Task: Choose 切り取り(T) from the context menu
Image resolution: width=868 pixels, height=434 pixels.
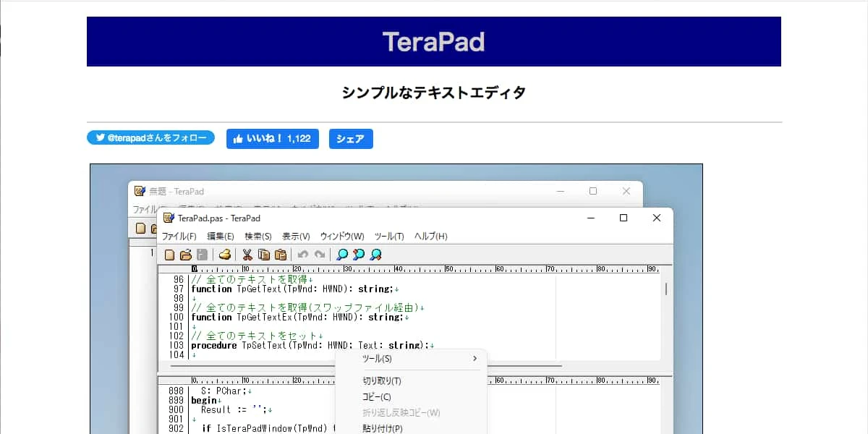Action: (x=382, y=381)
